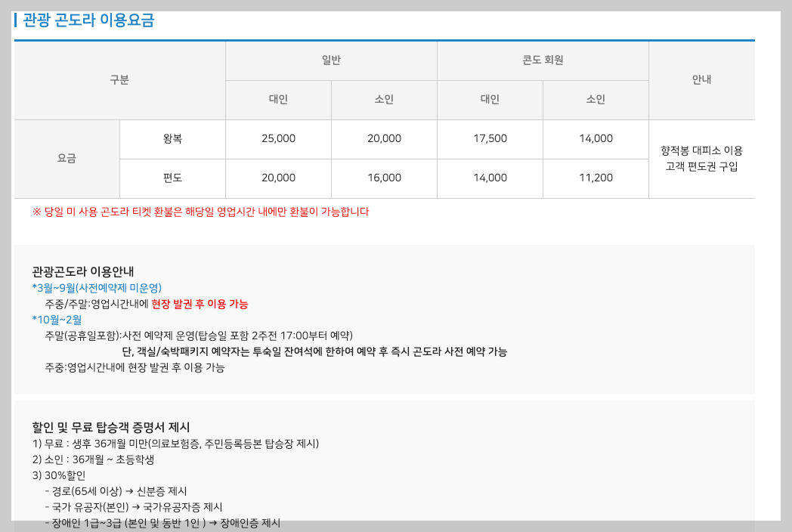Click the 왕복 row label
Viewport: 792px width, 532px height.
[x=173, y=138]
